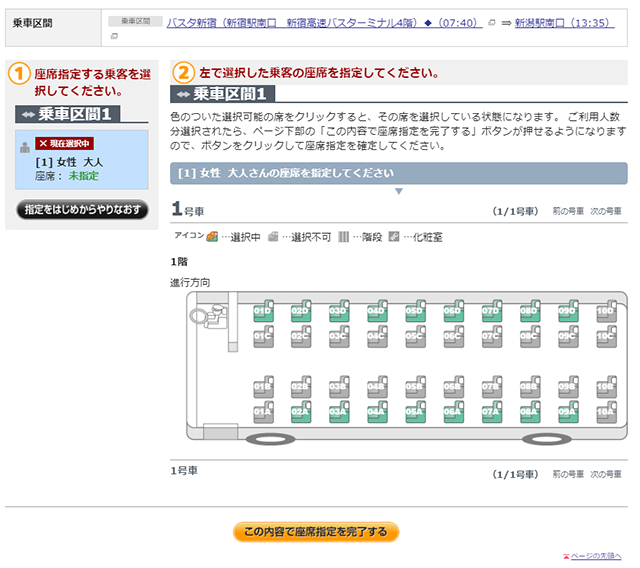Select the female adult passenger card
This screenshot has height=568, width=640.
(x=77, y=161)
